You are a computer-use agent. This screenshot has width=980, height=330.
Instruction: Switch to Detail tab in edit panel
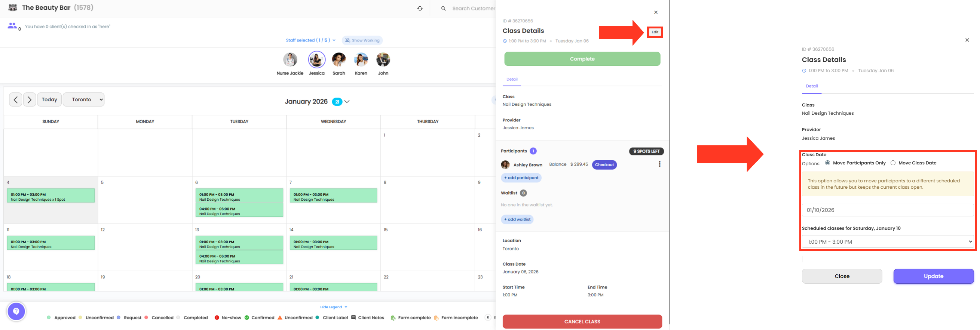811,86
